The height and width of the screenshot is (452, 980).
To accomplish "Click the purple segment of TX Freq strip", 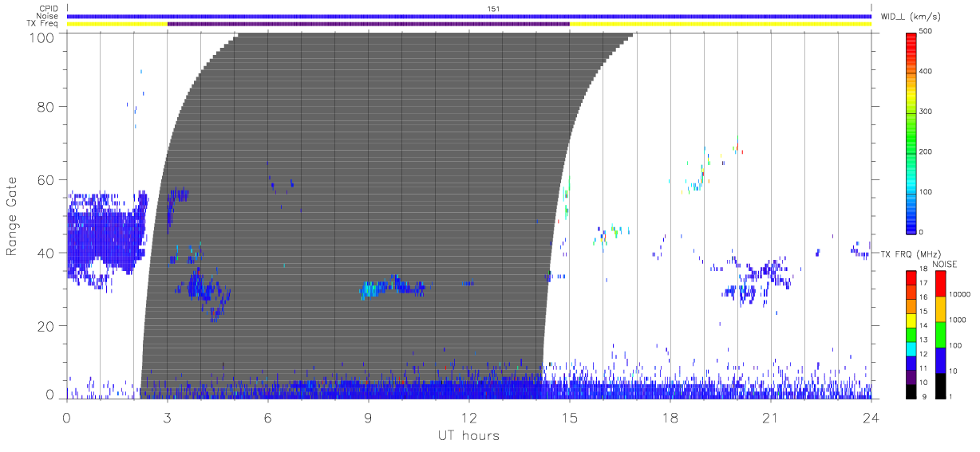I will (369, 24).
